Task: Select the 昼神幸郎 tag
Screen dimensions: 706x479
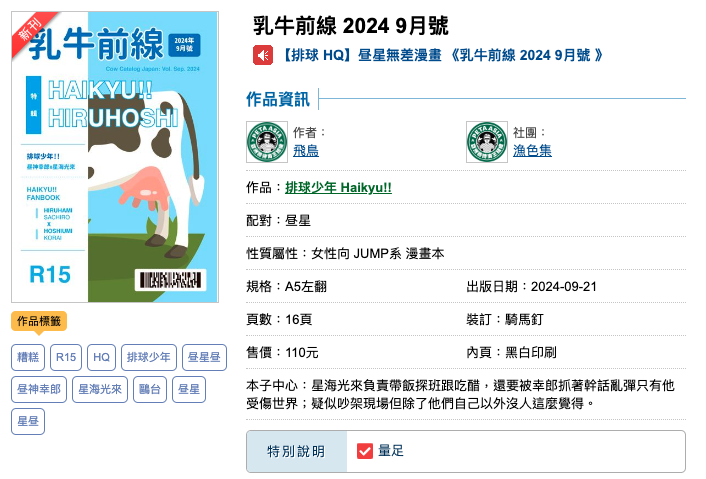Action: pyautogui.click(x=39, y=389)
